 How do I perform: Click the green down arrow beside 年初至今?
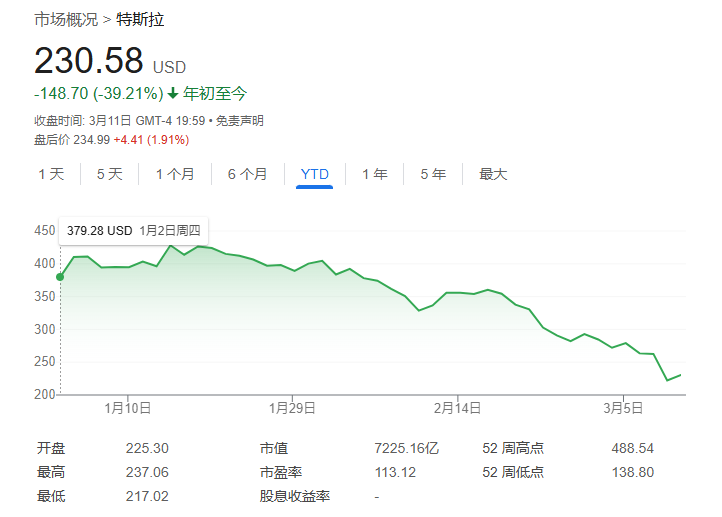coord(172,93)
